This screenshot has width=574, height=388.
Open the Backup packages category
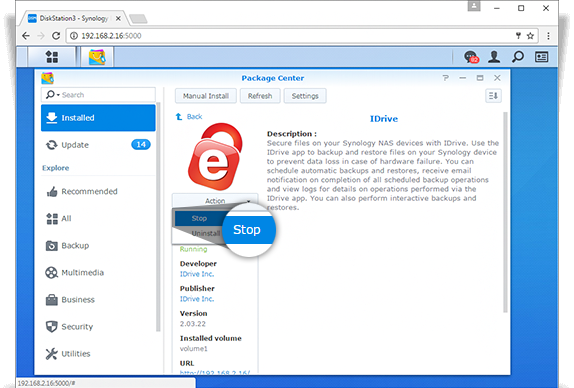(x=98, y=246)
